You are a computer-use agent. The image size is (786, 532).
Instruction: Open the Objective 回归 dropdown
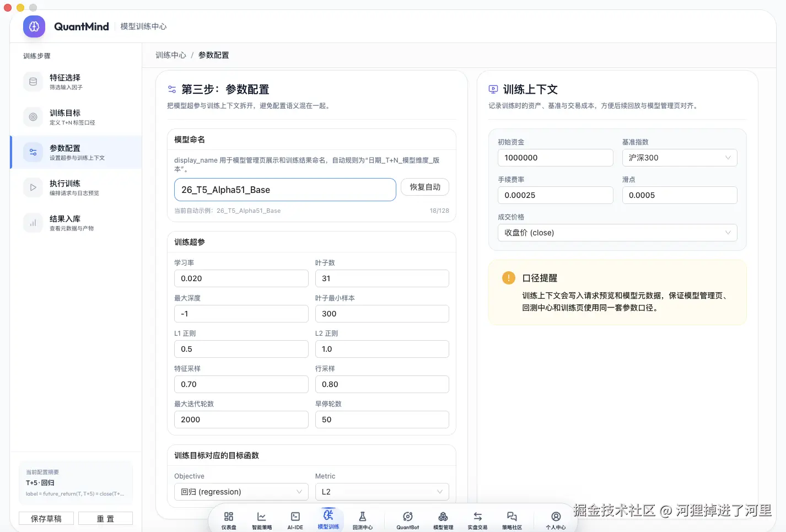[241, 492]
